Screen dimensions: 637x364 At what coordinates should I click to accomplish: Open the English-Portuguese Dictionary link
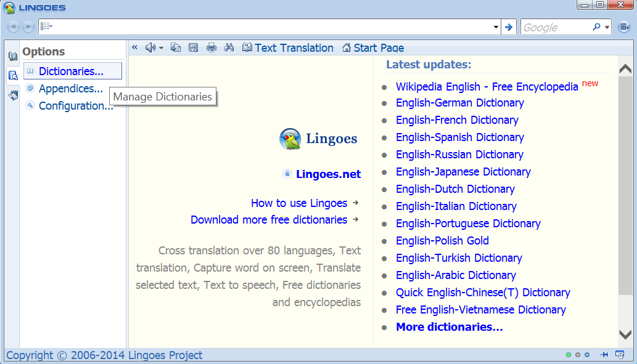point(469,224)
